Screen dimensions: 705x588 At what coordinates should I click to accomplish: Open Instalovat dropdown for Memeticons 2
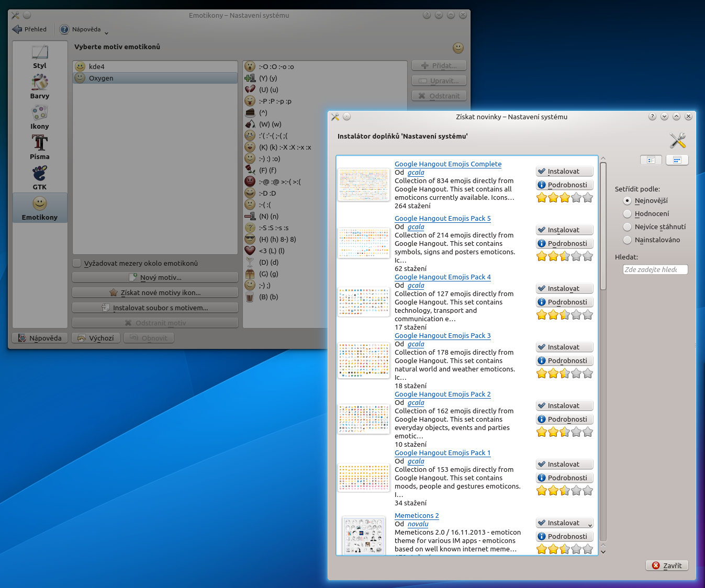click(x=590, y=525)
